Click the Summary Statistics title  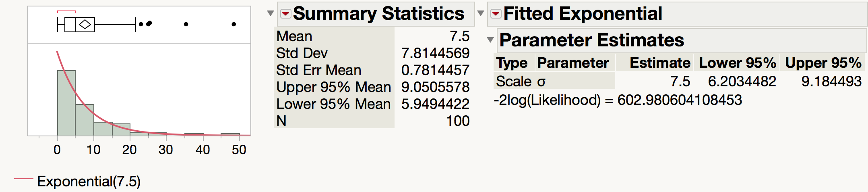(378, 14)
